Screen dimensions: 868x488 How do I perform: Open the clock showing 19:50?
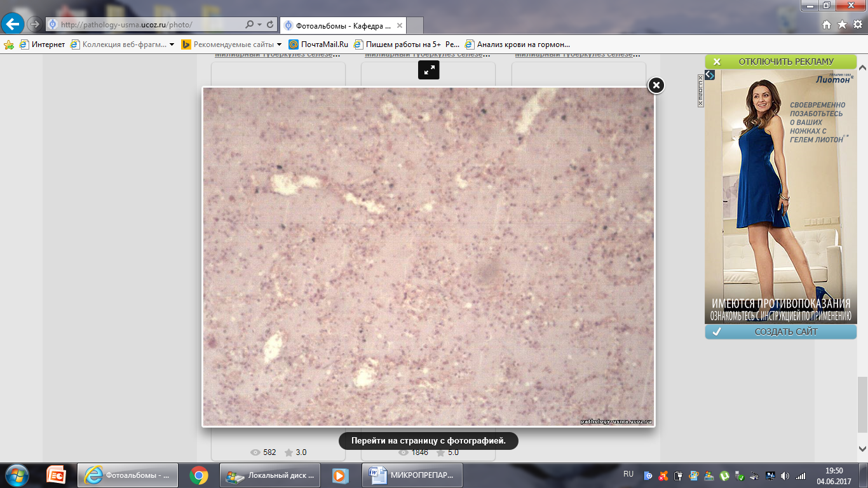click(x=834, y=476)
